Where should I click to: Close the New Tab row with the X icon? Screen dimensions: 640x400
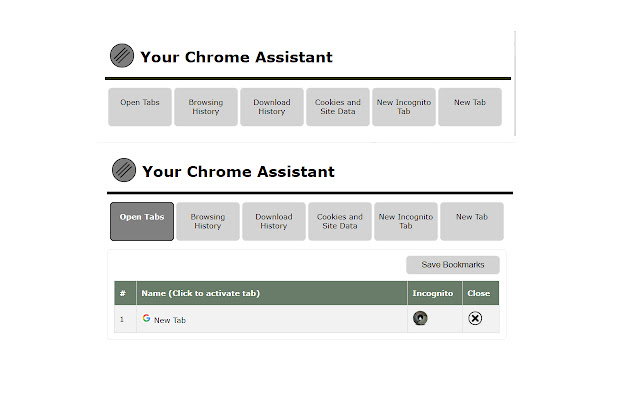click(475, 318)
